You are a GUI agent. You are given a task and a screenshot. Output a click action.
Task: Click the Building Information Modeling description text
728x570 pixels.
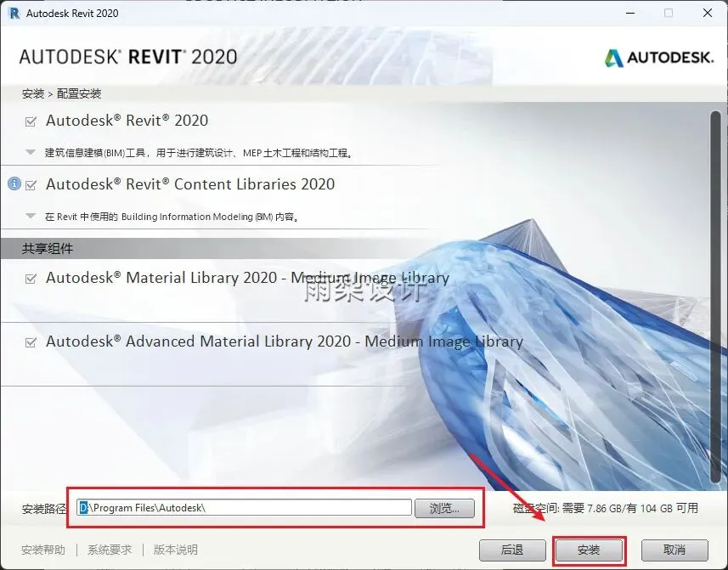[172, 217]
